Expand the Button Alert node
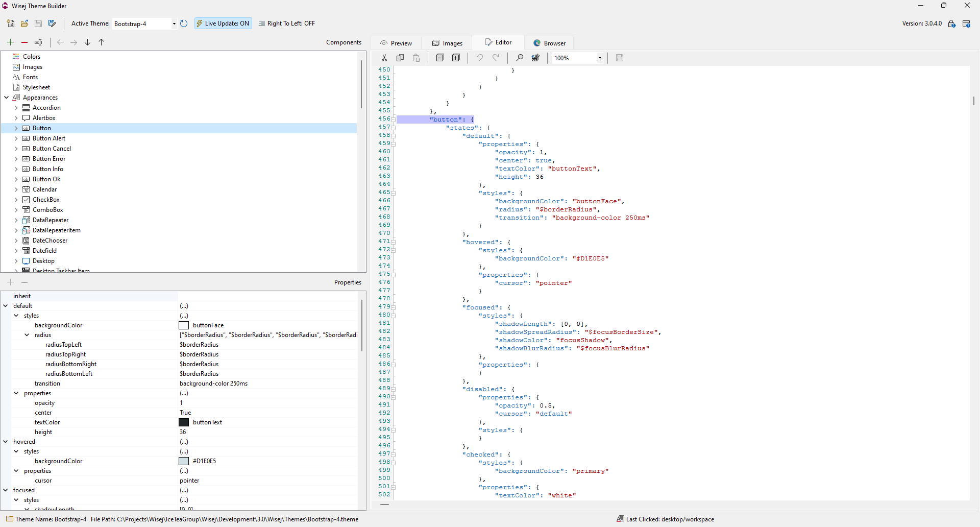The height and width of the screenshot is (527, 980). coord(16,138)
